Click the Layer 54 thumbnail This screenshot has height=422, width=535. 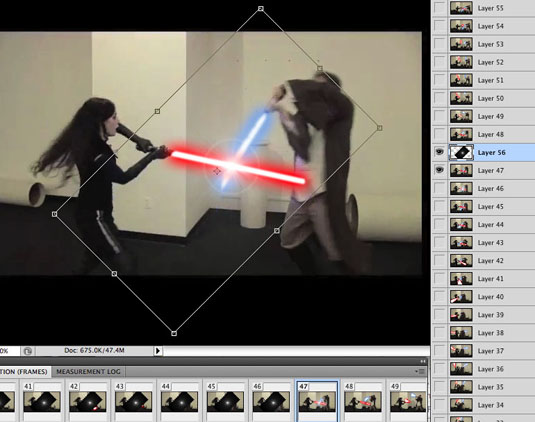click(461, 26)
